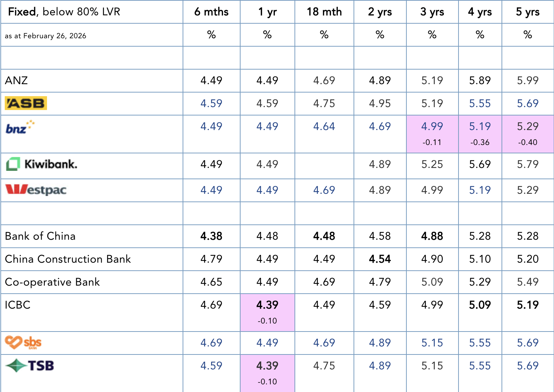The width and height of the screenshot is (554, 392).
Task: Select the Co-operative Bank name
Action: (52, 282)
